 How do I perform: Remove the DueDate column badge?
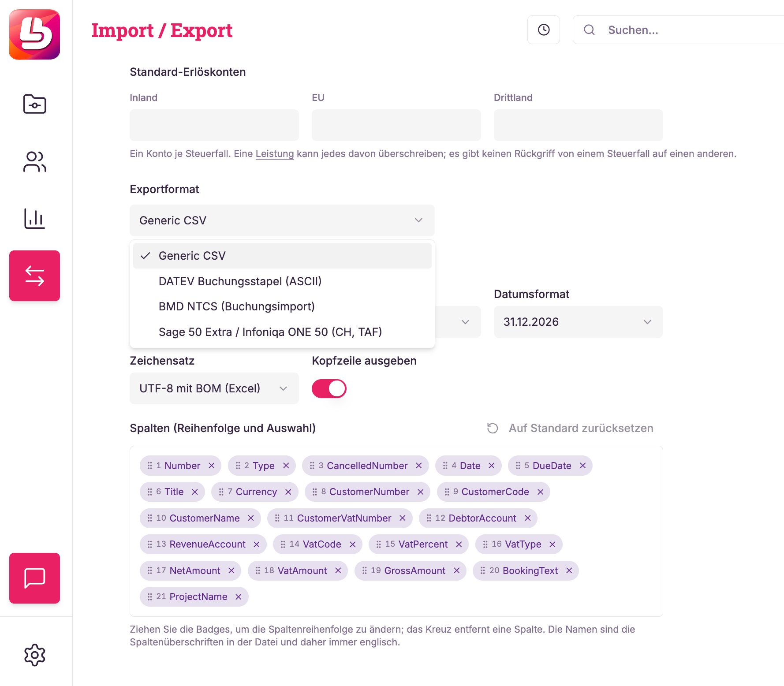(583, 466)
